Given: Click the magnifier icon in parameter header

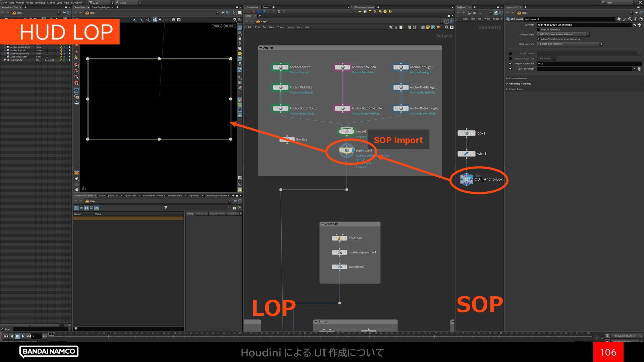Looking at the screenshot, I should 630,19.
